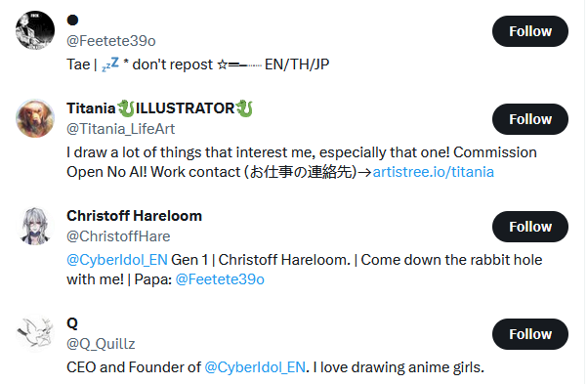The image size is (588, 384).
Task: Open @CyberIdol_EN mention in Q's bio
Action: click(255, 367)
